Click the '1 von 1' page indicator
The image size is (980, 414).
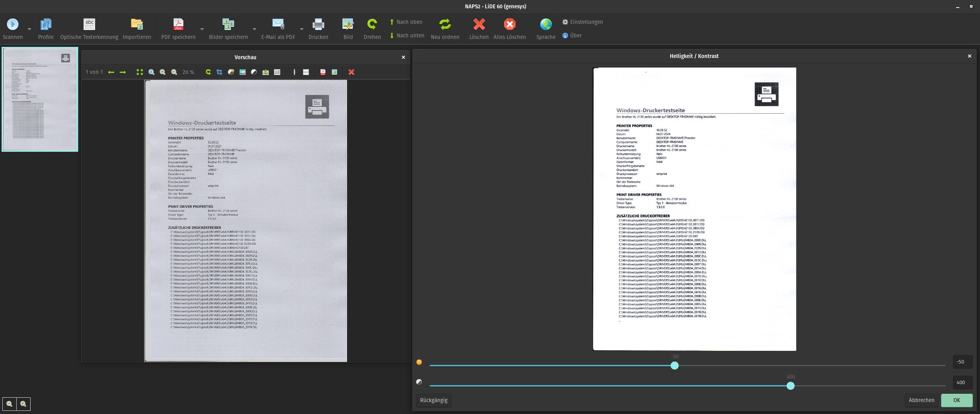tap(94, 72)
